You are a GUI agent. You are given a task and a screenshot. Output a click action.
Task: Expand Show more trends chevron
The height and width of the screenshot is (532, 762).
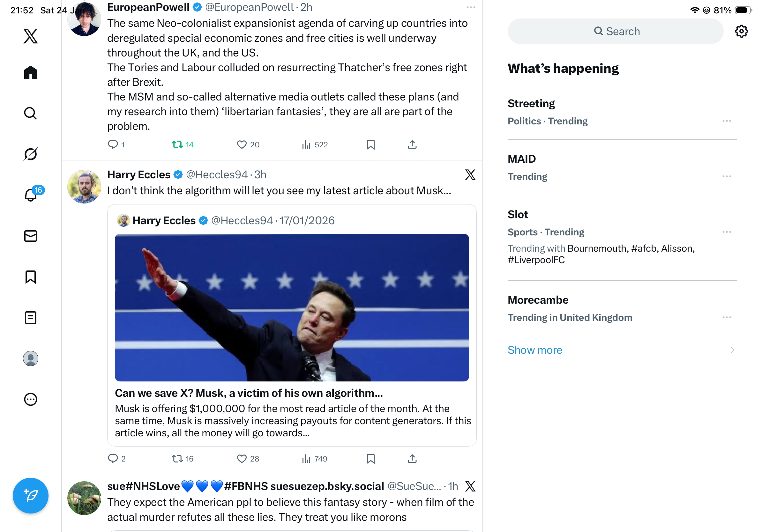[x=732, y=350]
